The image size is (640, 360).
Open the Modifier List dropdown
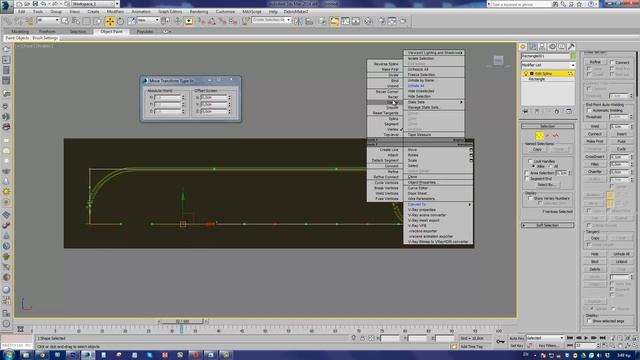point(548,65)
